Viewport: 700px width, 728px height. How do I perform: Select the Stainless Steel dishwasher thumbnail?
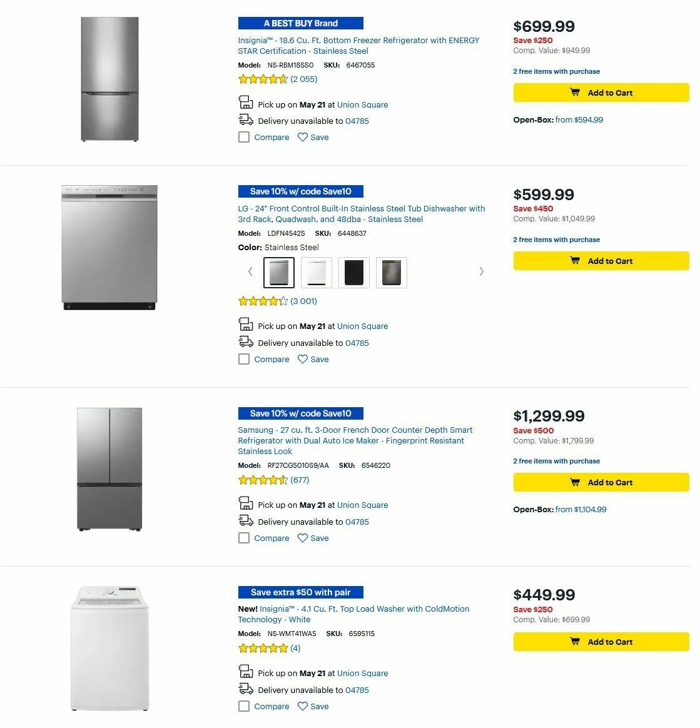click(278, 272)
